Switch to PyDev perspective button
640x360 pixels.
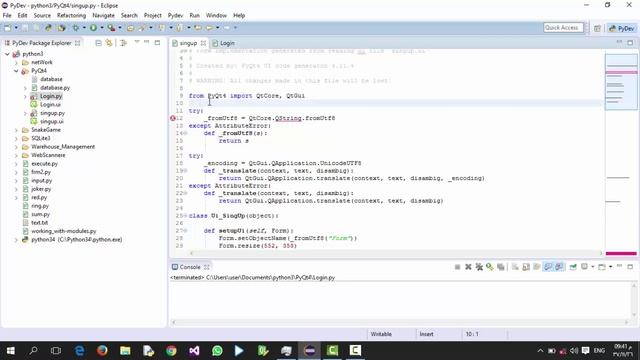622,28
